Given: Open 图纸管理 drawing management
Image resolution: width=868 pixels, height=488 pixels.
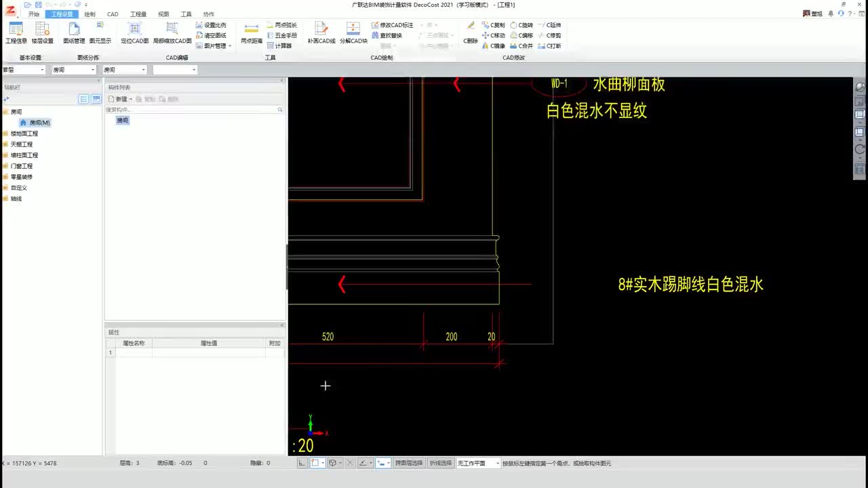Looking at the screenshot, I should pyautogui.click(x=74, y=33).
